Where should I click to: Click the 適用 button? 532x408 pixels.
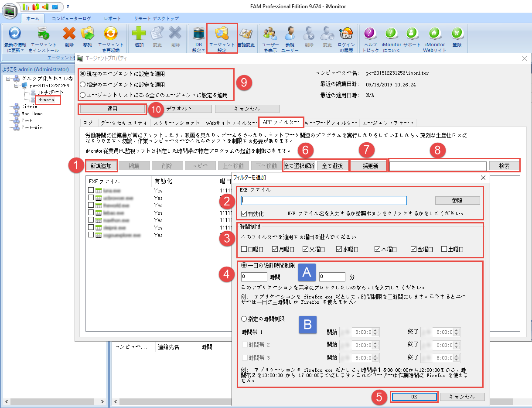pyautogui.click(x=112, y=109)
